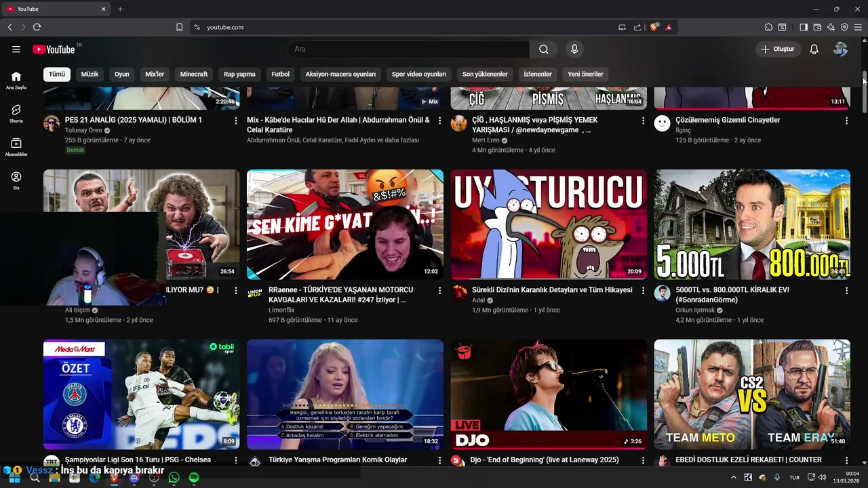Open the Siz profile page in sidebar

16,180
